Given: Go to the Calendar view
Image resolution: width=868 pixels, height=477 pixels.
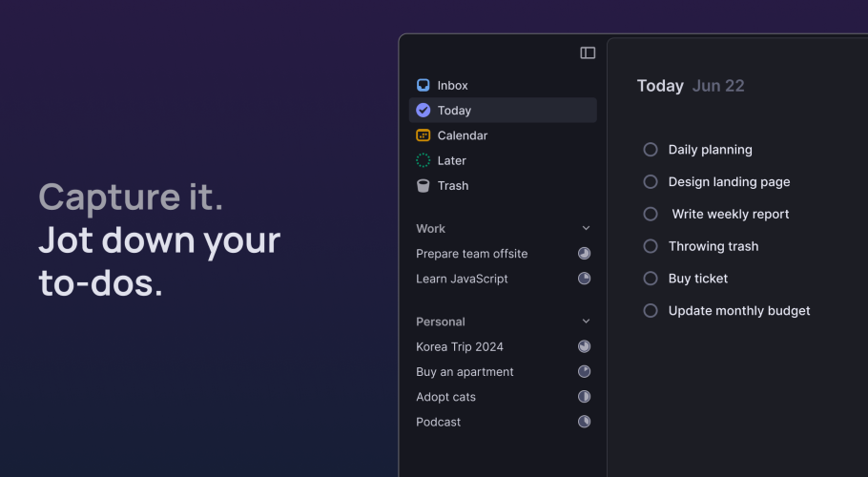Looking at the screenshot, I should pos(503,135).
